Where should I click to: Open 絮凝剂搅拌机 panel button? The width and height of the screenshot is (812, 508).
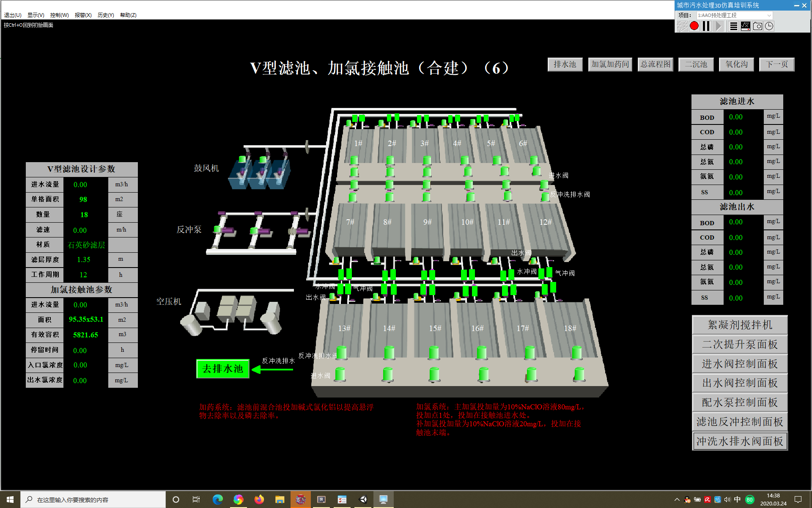tap(739, 325)
